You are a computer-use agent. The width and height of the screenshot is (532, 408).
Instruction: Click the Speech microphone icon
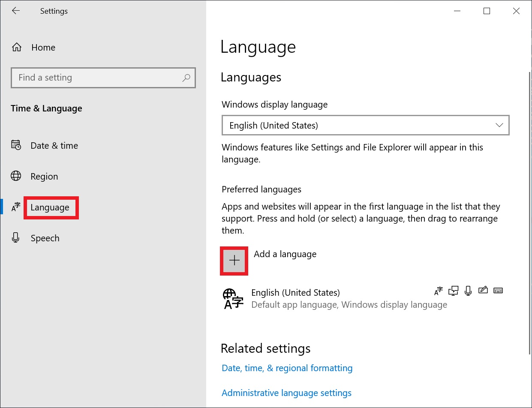[x=16, y=238]
